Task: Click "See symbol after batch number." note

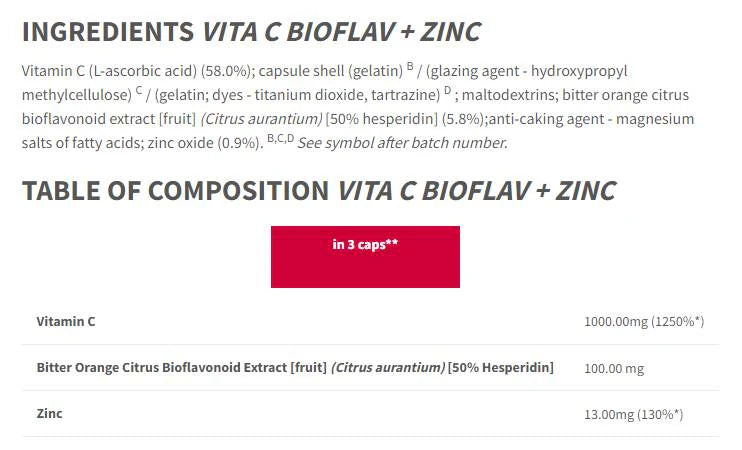Action: [x=402, y=143]
